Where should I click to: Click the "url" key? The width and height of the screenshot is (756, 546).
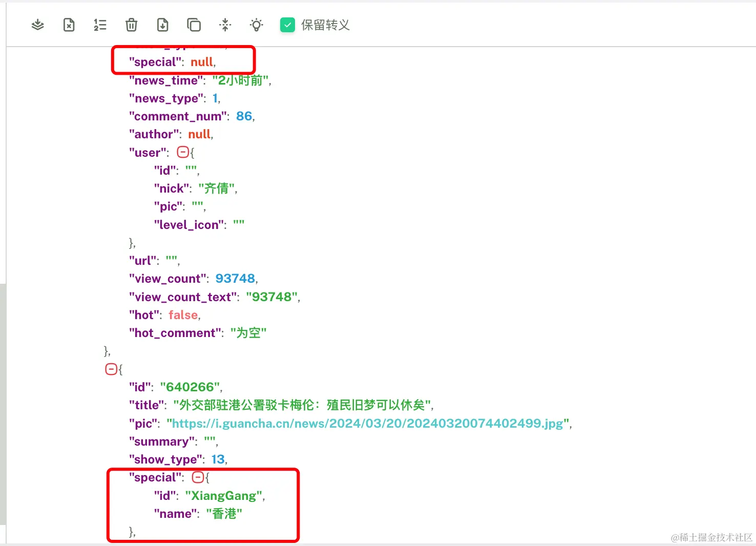click(x=143, y=261)
